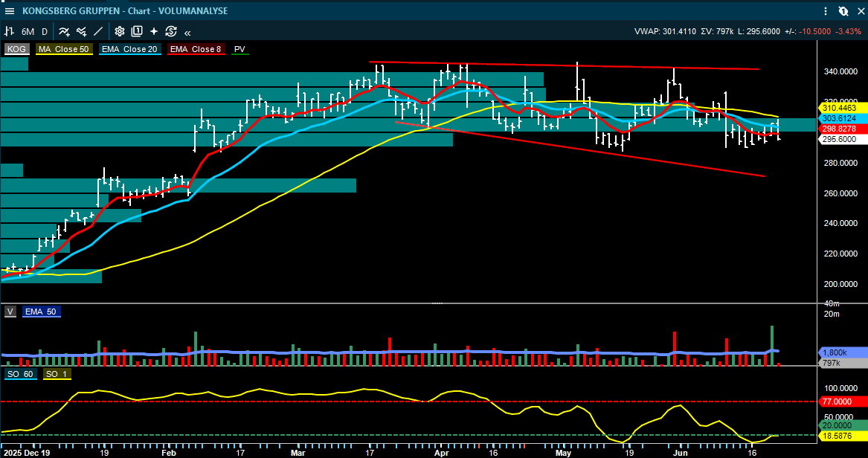Toggle the EMA Close 8 indicator label
Image resolution: width=868 pixels, height=458 pixels.
pos(196,49)
